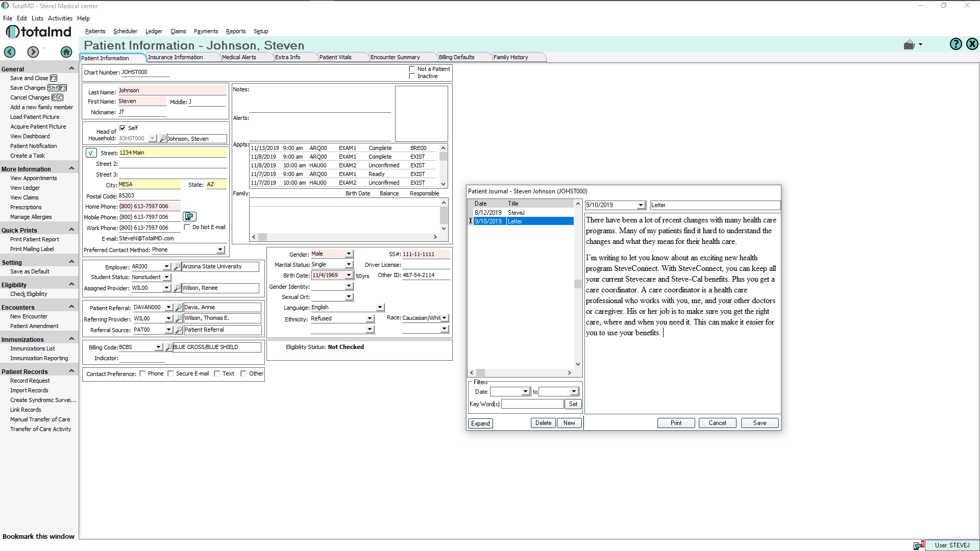This screenshot has height=551, width=980.
Task: Toggle the 'Inactive' checkbox
Action: pyautogui.click(x=412, y=76)
